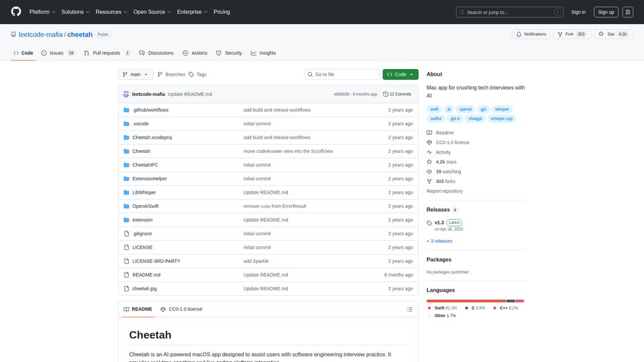Open the Tags list
The width and height of the screenshot is (644, 362).
(x=198, y=74)
